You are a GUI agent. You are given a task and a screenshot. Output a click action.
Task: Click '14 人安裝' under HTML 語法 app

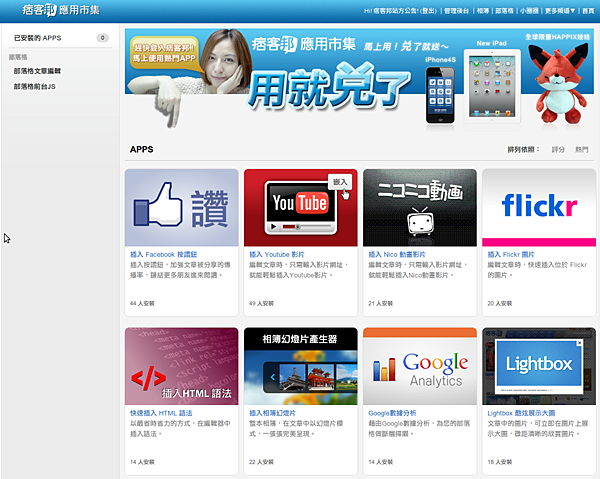[x=142, y=462]
